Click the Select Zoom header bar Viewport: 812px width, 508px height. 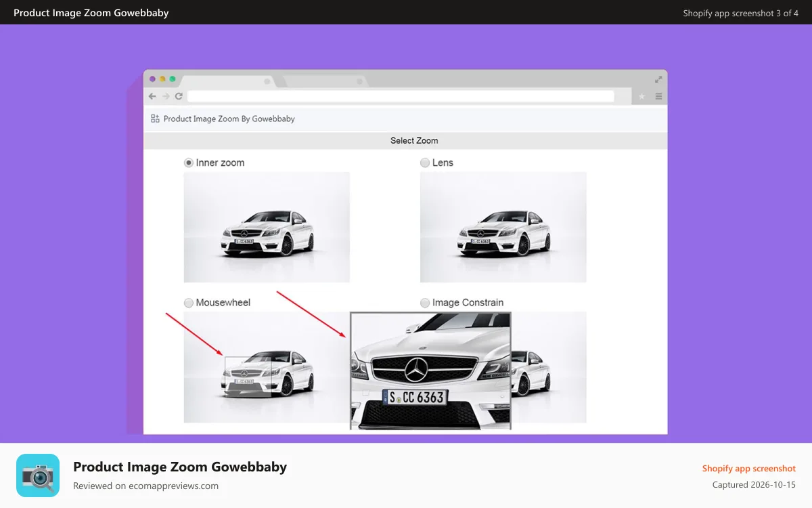pos(405,141)
